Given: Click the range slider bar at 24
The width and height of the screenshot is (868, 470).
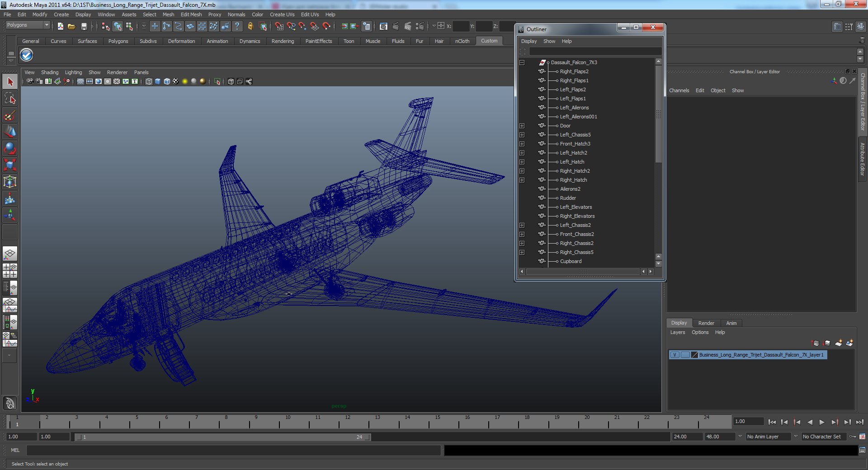Looking at the screenshot, I should [359, 437].
